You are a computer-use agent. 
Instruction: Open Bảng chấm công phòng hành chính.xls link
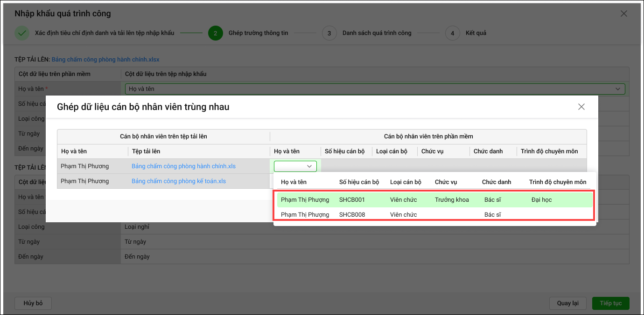(183, 166)
